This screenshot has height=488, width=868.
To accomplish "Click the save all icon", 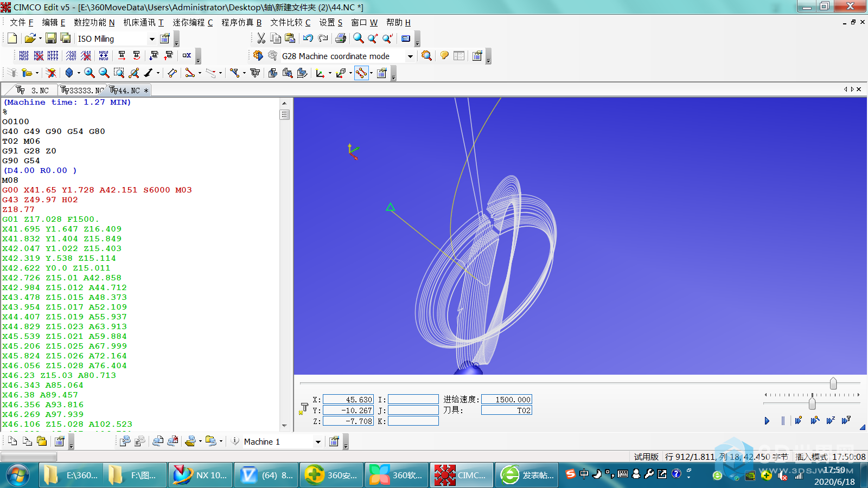I will point(66,38).
